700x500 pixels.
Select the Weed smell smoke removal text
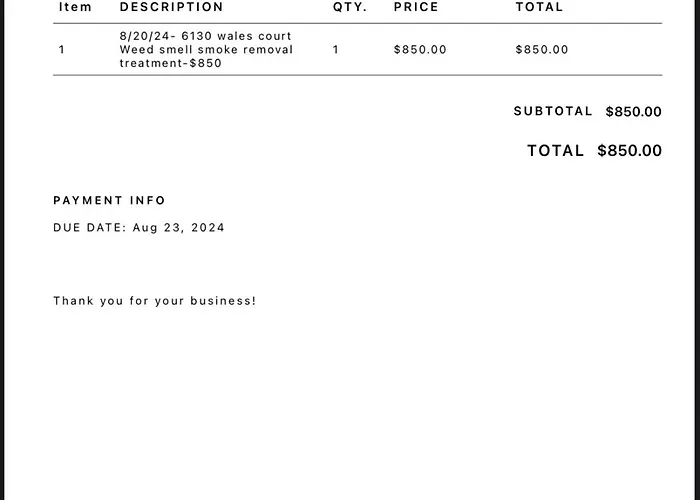pos(206,49)
